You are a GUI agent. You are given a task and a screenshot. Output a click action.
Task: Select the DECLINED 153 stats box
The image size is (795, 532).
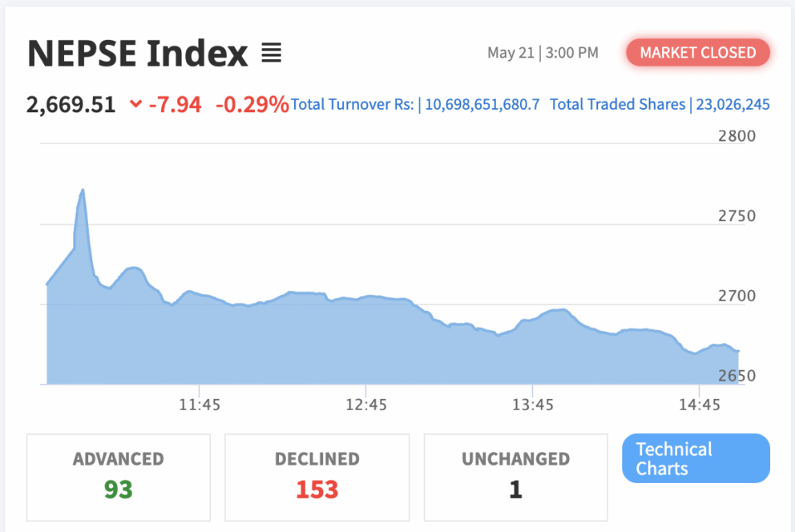point(317,478)
